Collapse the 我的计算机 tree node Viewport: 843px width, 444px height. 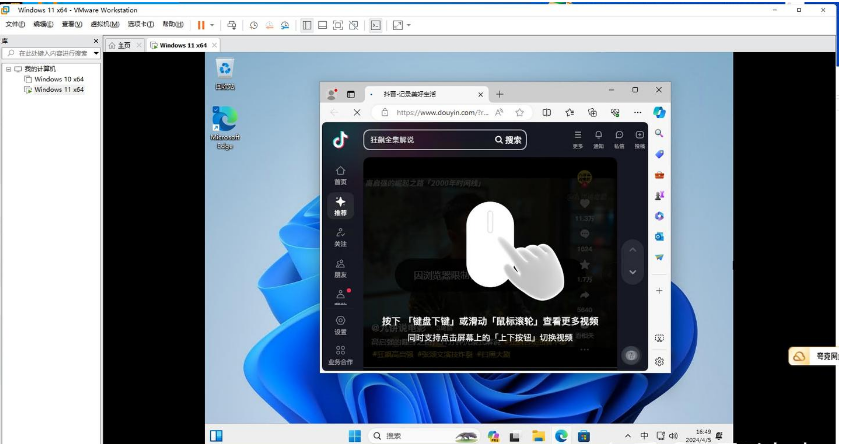tap(8, 69)
